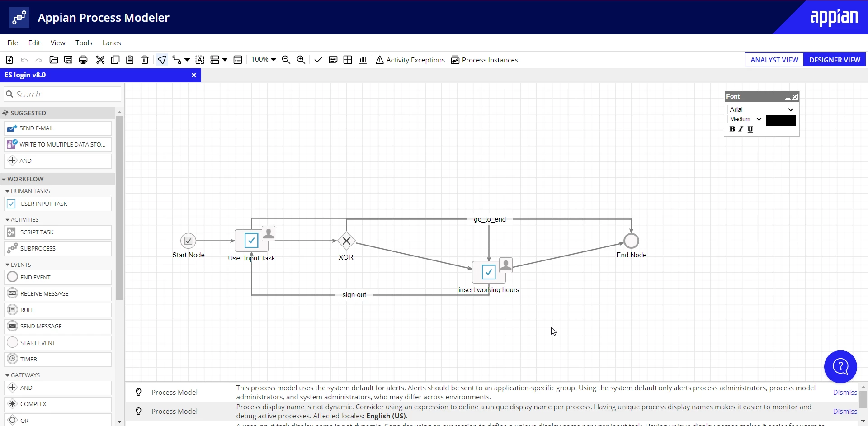The width and height of the screenshot is (868, 426).
Task: Open process model properties icon
Action: (238, 60)
